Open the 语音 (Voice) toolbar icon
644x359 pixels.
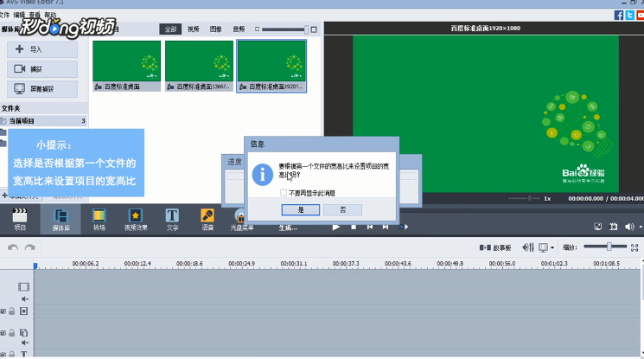coord(207,220)
